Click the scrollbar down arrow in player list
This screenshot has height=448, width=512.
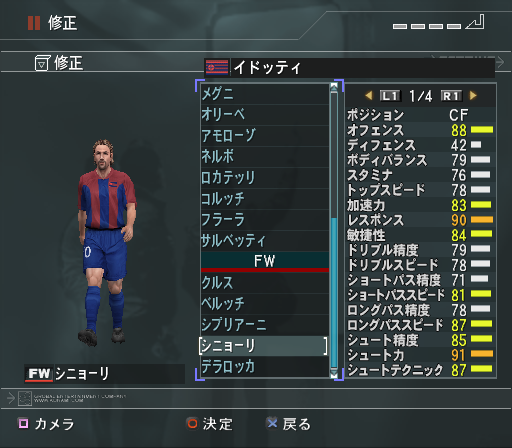coord(334,373)
